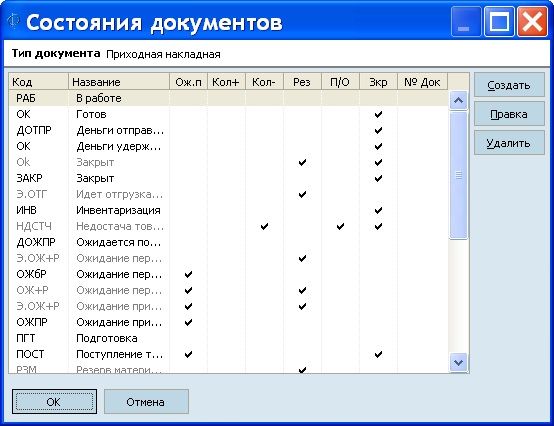Toggle the Зкр checkmark in the ЗАКР row
Viewport: 554px width, 426px height.
pyautogui.click(x=378, y=178)
